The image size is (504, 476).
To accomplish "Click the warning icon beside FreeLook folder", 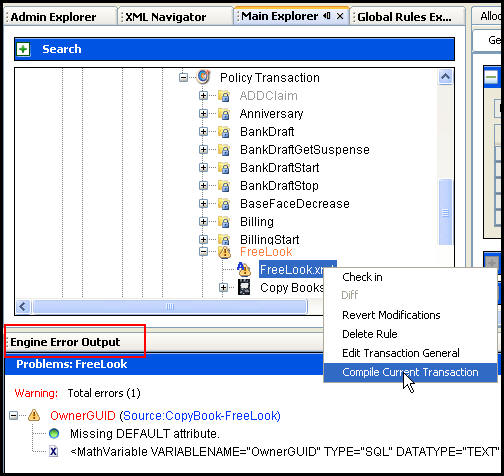I will [224, 252].
